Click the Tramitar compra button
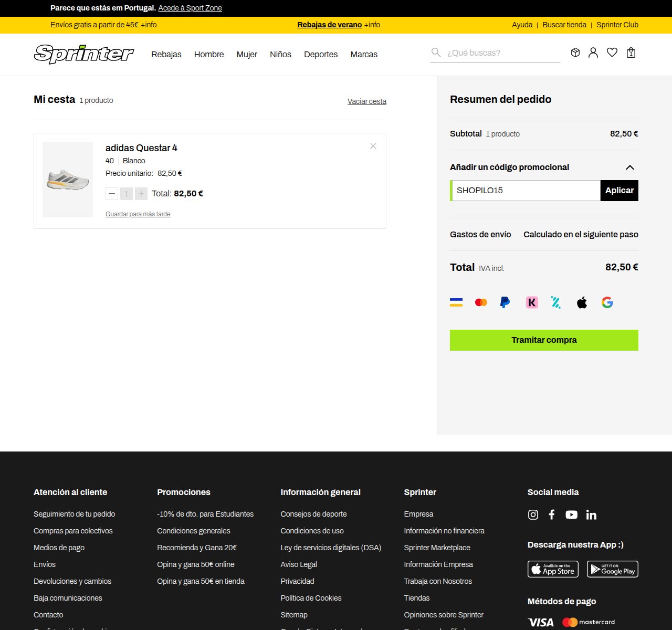This screenshot has width=672, height=630. pos(544,340)
